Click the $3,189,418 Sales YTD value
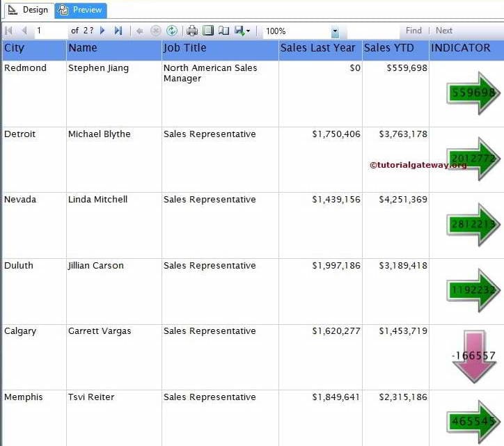The height and width of the screenshot is (446, 504). click(403, 265)
